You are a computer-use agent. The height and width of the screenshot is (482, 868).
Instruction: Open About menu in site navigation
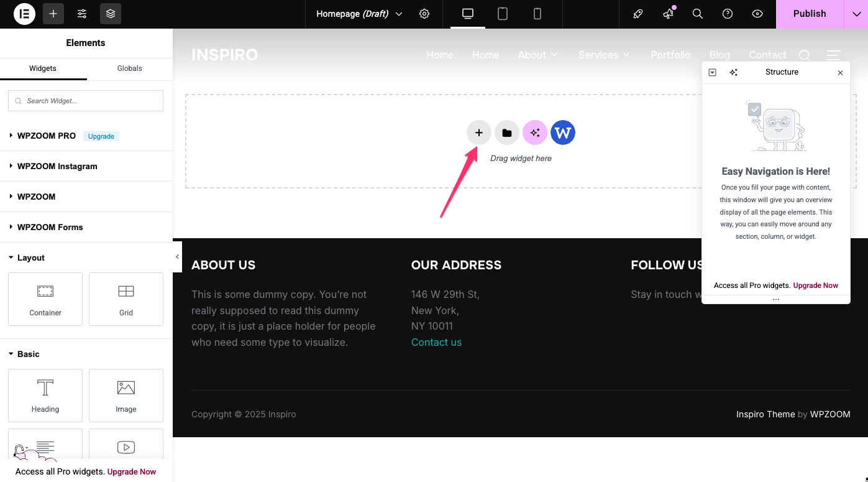[537, 55]
